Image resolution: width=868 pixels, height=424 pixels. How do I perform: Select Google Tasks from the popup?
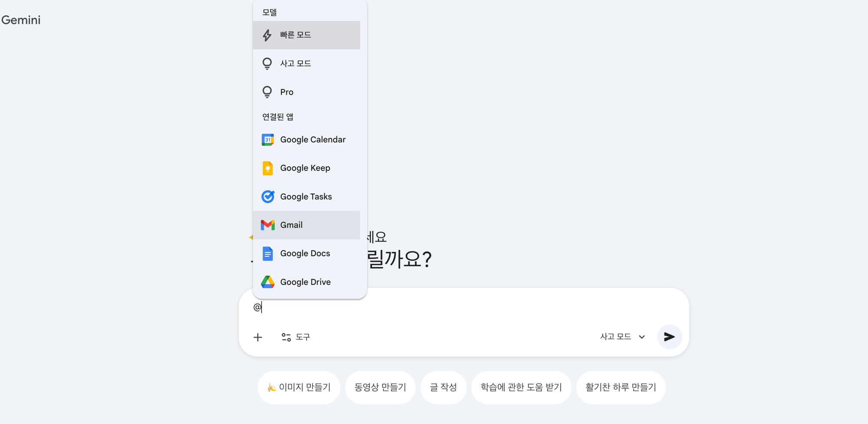[x=306, y=197]
